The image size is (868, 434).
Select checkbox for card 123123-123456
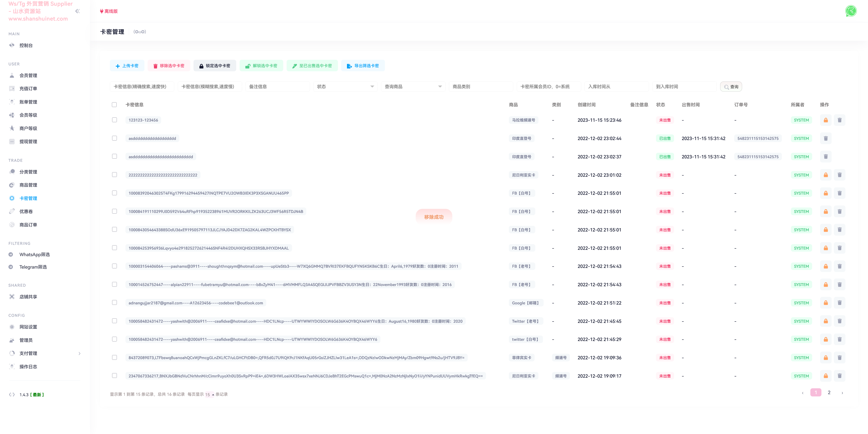point(114,120)
